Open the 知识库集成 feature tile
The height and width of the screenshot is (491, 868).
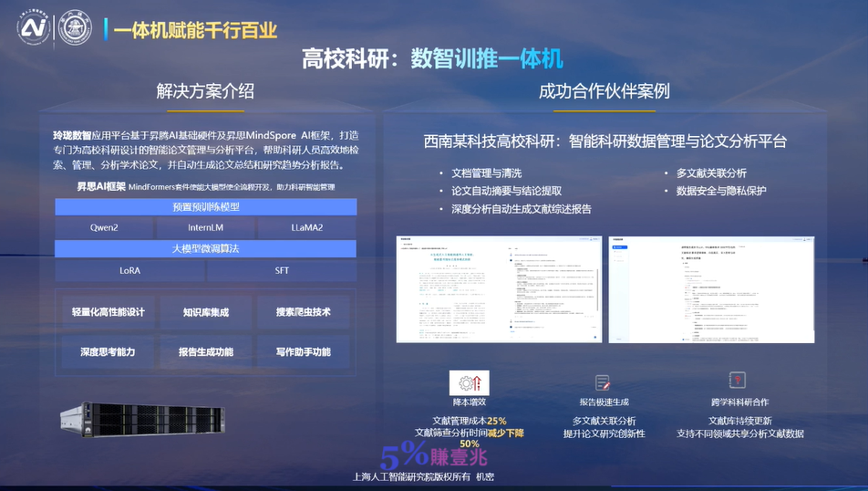pyautogui.click(x=206, y=312)
